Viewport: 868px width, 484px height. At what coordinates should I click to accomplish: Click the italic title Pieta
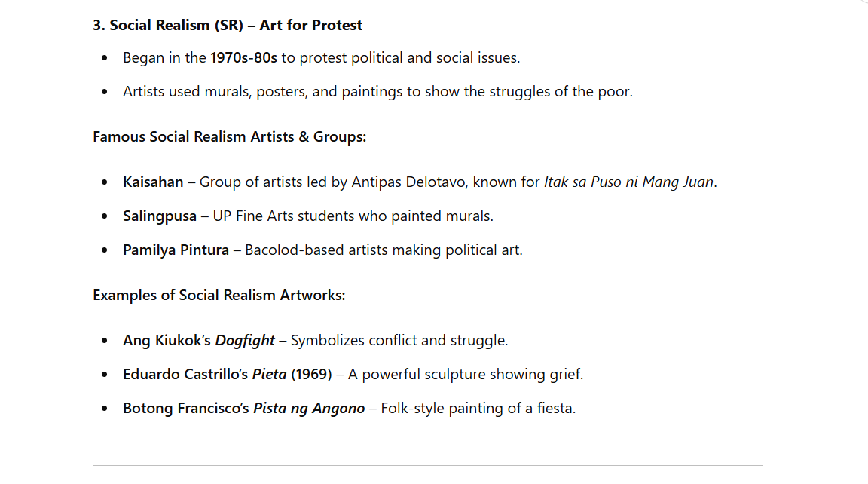(269, 375)
